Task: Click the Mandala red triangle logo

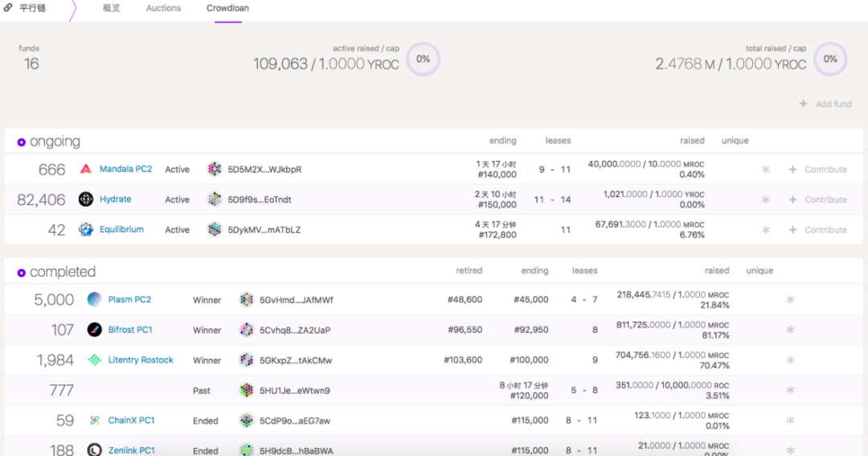Action: (x=86, y=169)
